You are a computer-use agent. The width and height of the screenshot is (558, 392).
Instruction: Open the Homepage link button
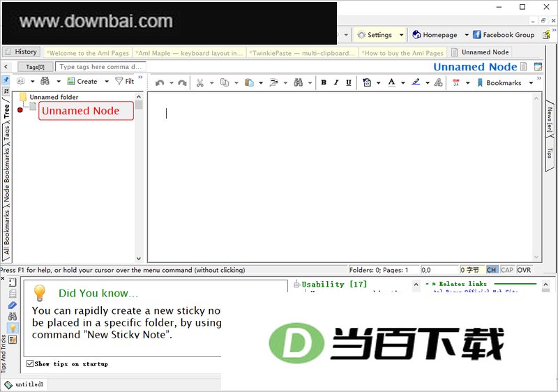435,35
